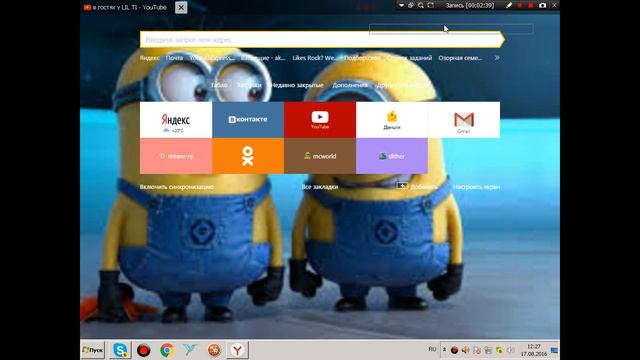Open the red YouTube tile

coord(320,120)
